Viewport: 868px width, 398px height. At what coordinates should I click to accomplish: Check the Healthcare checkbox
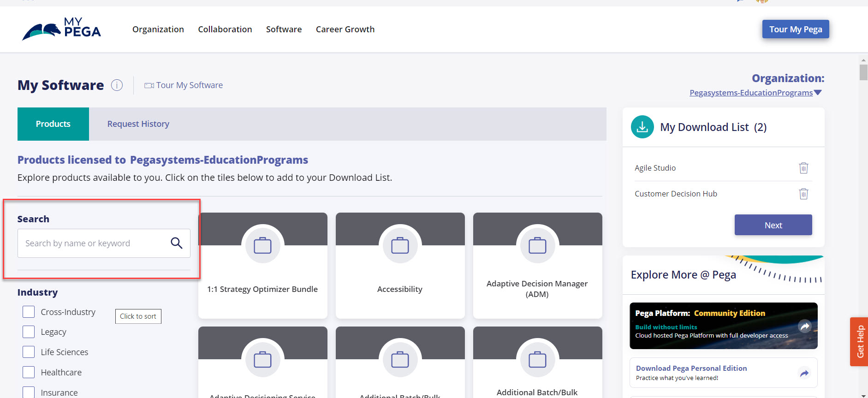29,372
